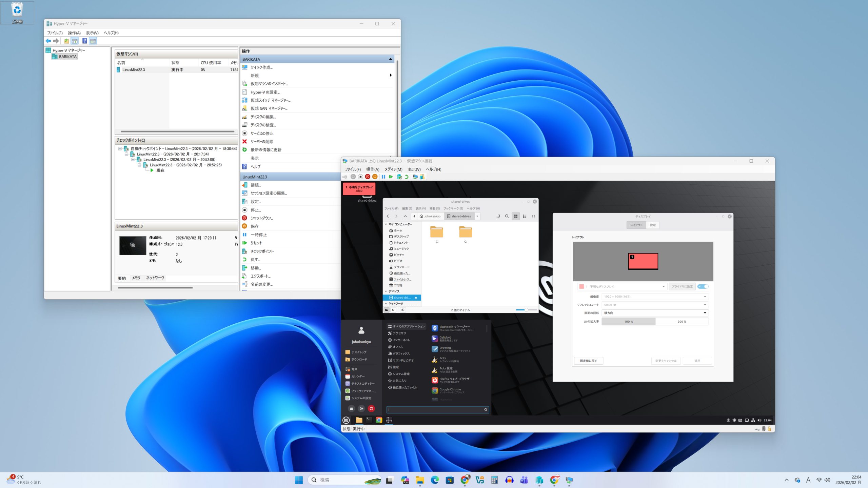Open the 画面の回転 rotation dropdown
The height and width of the screenshot is (488, 868).
pyautogui.click(x=655, y=313)
